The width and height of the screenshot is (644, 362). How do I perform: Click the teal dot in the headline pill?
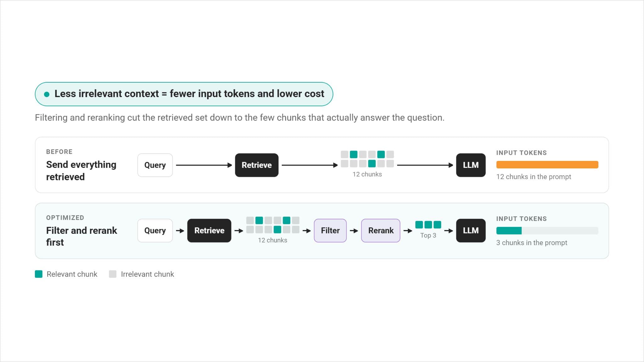click(x=47, y=94)
